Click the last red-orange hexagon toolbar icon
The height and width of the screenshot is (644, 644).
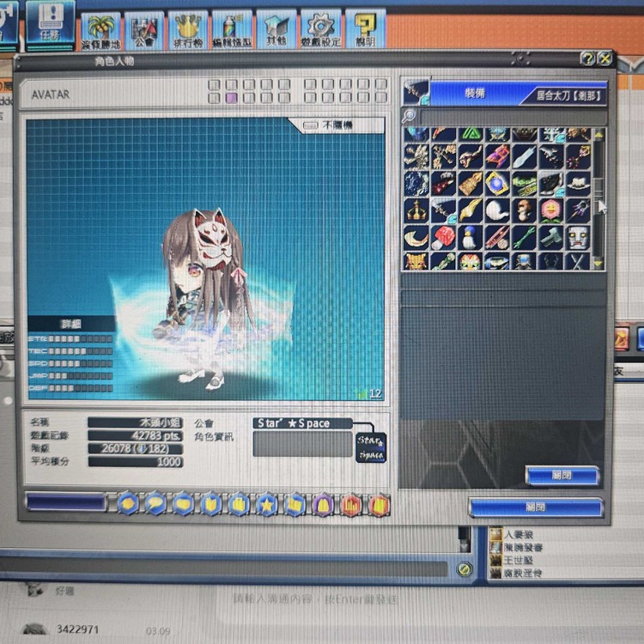[x=379, y=505]
